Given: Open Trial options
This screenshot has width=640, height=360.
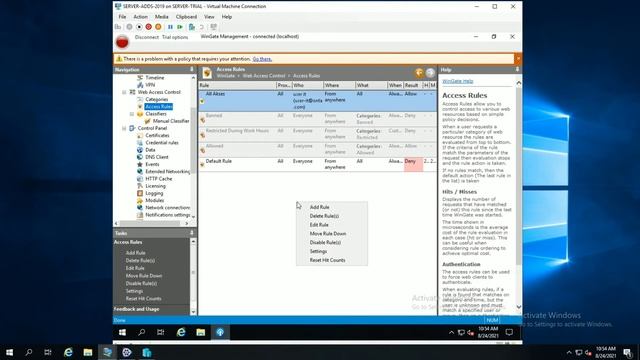Looking at the screenshot, I should tap(175, 37).
